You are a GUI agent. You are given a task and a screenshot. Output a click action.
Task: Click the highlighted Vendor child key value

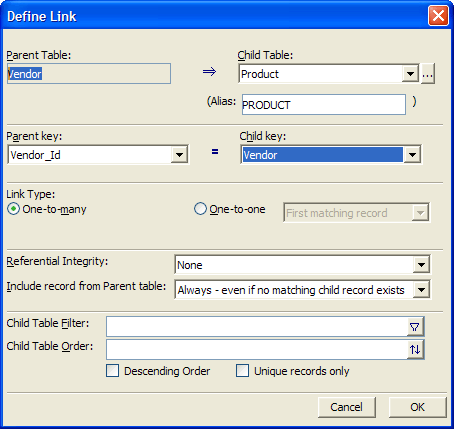[322, 155]
